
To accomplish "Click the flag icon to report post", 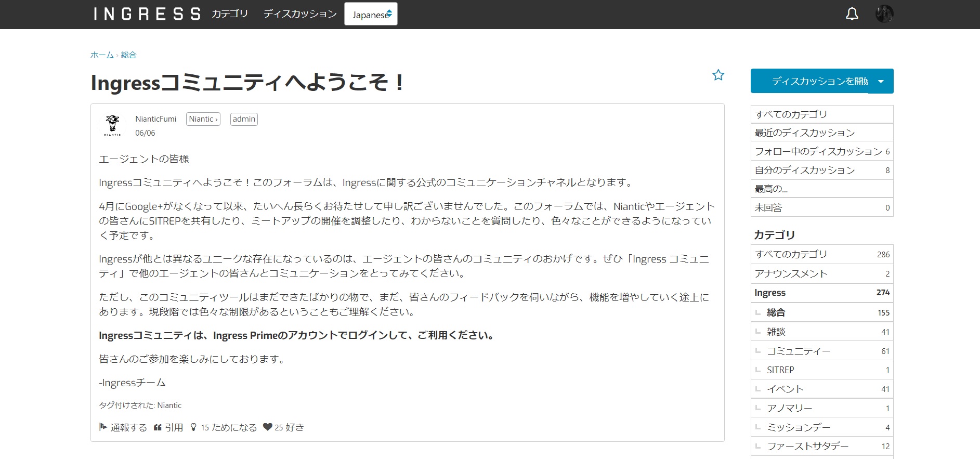I will coord(103,427).
